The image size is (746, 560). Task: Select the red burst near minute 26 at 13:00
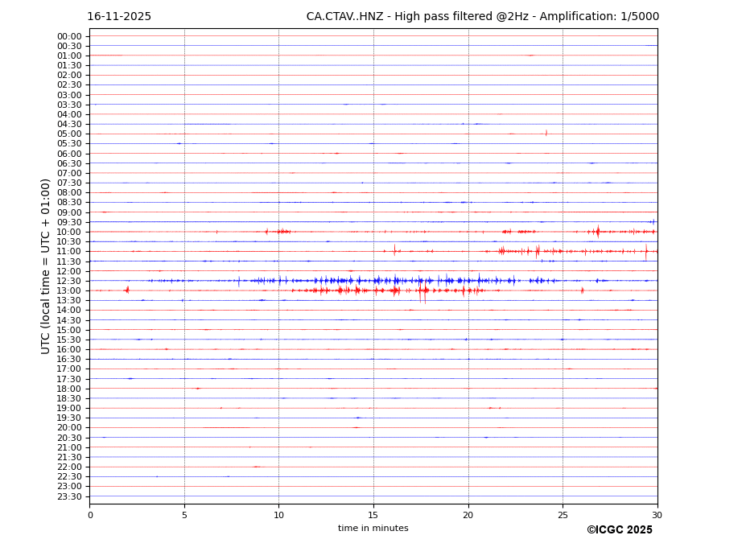point(583,290)
